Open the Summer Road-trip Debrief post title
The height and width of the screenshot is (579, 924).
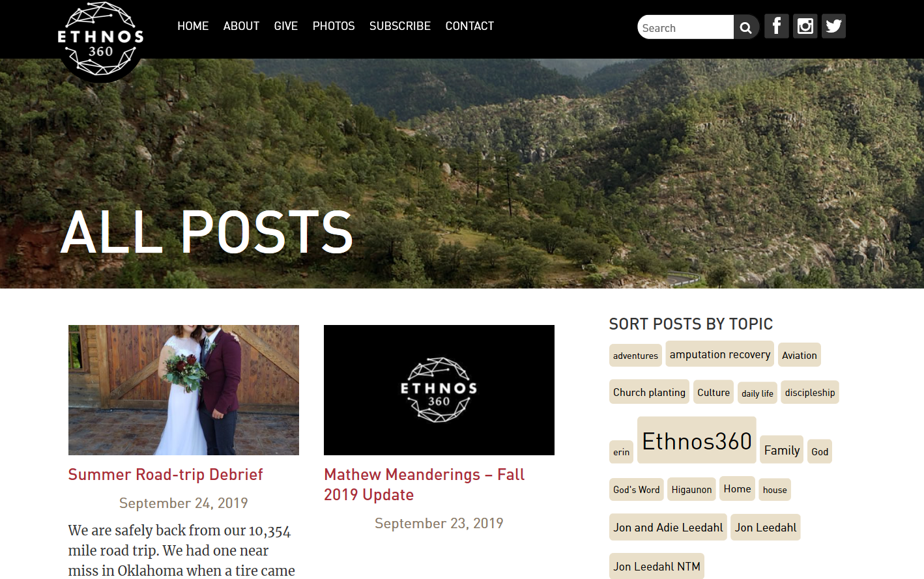166,475
